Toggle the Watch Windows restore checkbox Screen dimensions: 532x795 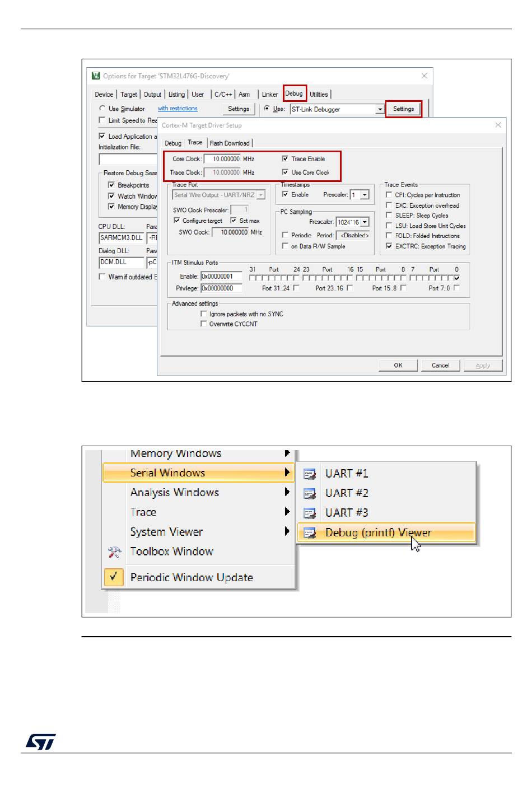click(x=111, y=196)
